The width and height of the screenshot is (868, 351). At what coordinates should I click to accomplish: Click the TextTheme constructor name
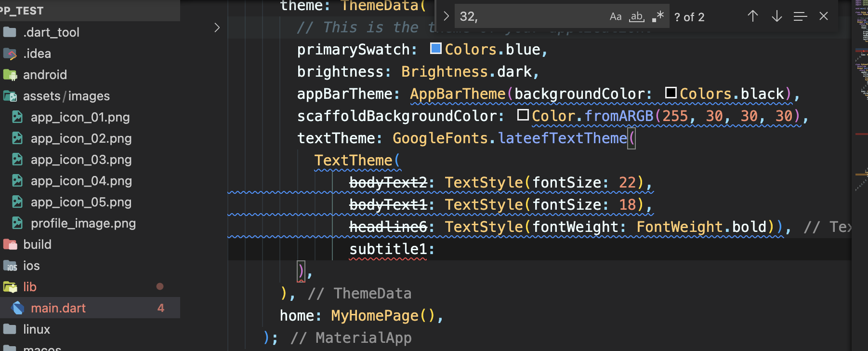[353, 161]
